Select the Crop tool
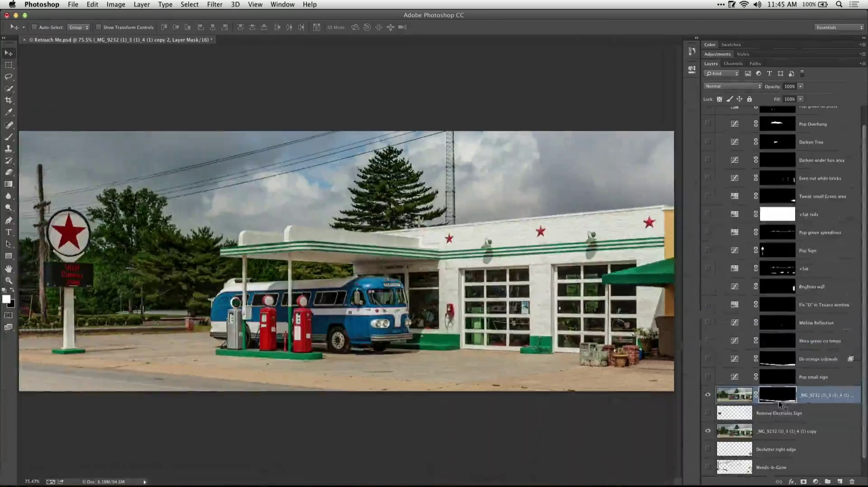Viewport: 868px width, 487px height. coord(9,100)
